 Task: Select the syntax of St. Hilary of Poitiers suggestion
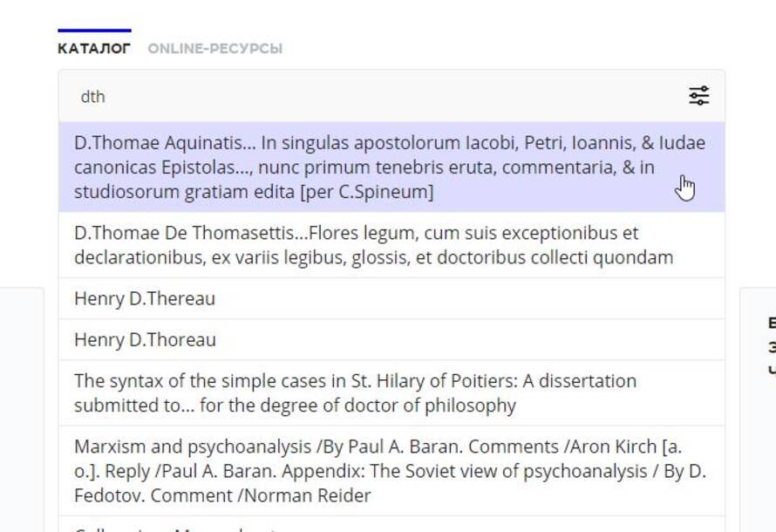[x=392, y=393]
